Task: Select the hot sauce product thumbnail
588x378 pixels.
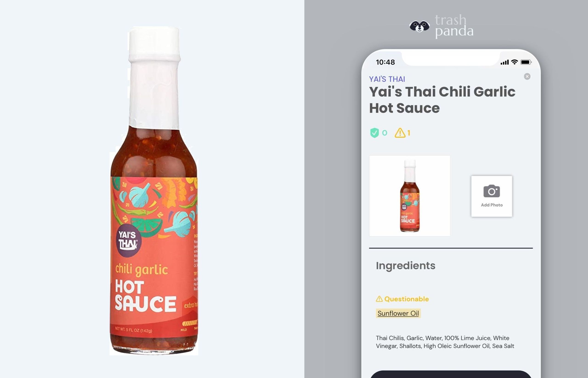Action: [410, 196]
